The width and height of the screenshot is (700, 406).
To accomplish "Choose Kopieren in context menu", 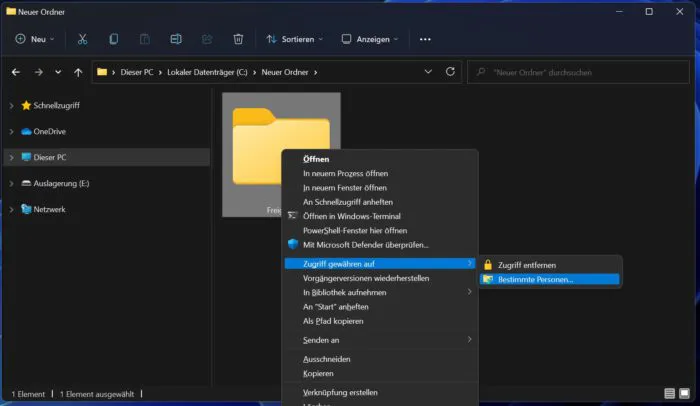I will [380, 373].
